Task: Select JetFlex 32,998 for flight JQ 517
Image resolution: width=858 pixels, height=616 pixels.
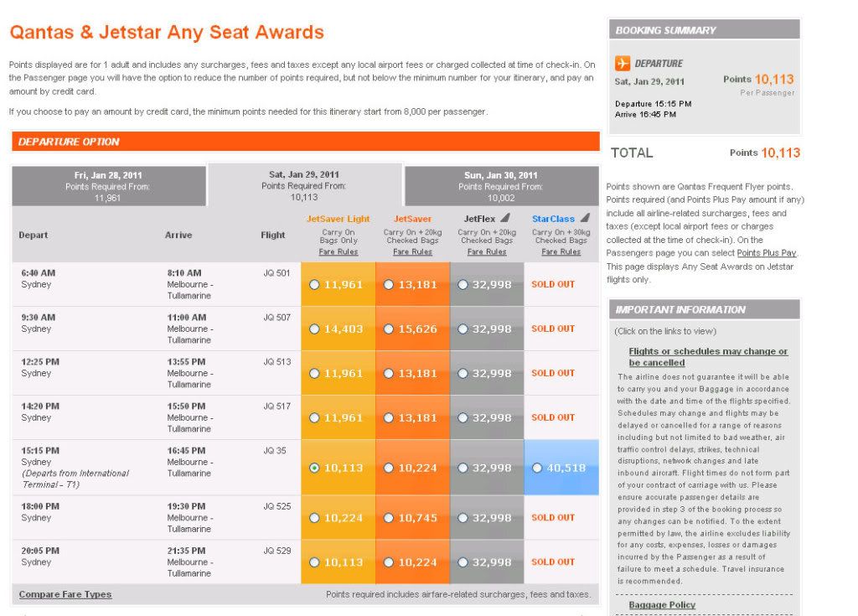Action: 463,417
